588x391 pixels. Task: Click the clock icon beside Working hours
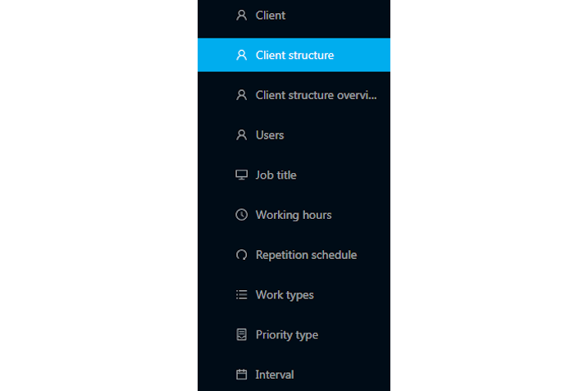pos(241,215)
